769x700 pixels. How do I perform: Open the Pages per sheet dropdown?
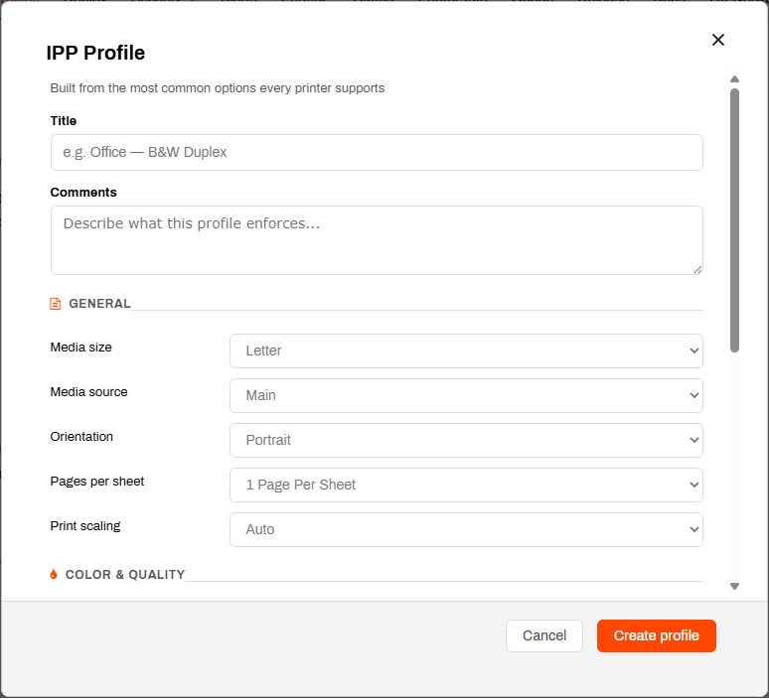tap(466, 485)
